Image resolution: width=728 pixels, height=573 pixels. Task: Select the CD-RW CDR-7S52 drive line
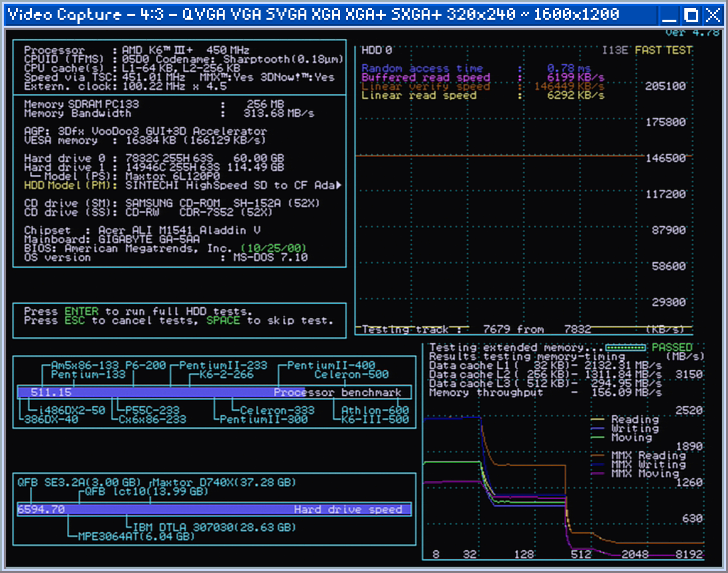[148, 212]
